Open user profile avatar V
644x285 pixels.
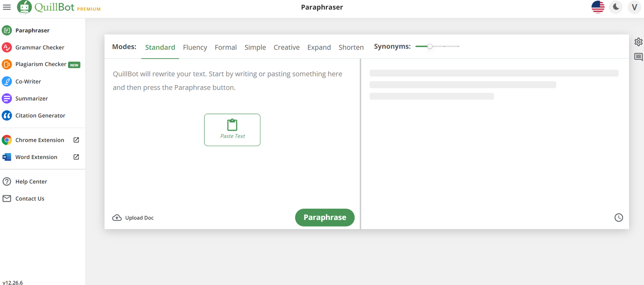pyautogui.click(x=634, y=7)
